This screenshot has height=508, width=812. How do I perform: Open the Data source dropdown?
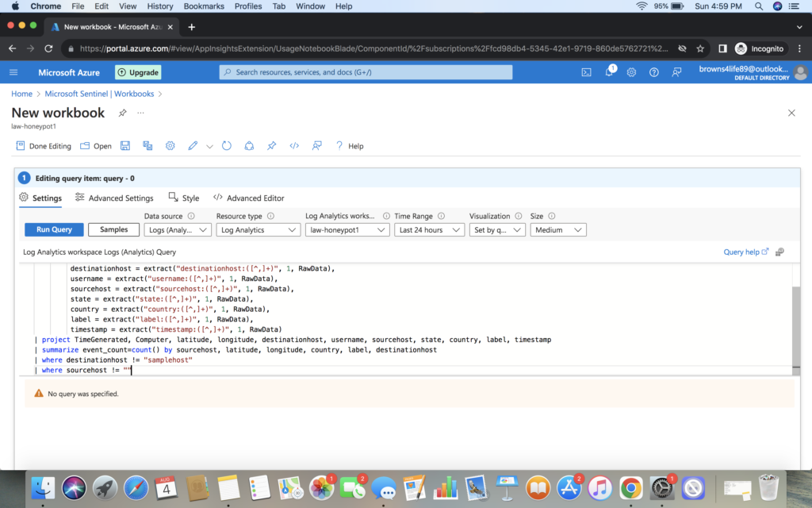(x=178, y=229)
